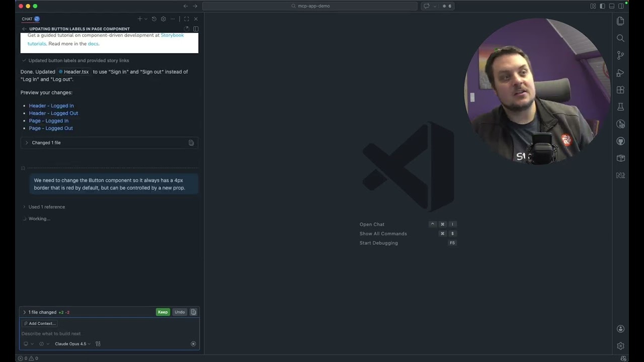This screenshot has width=644, height=362.
Task: Toggle the chat side panel layout icon
Action: point(196,29)
